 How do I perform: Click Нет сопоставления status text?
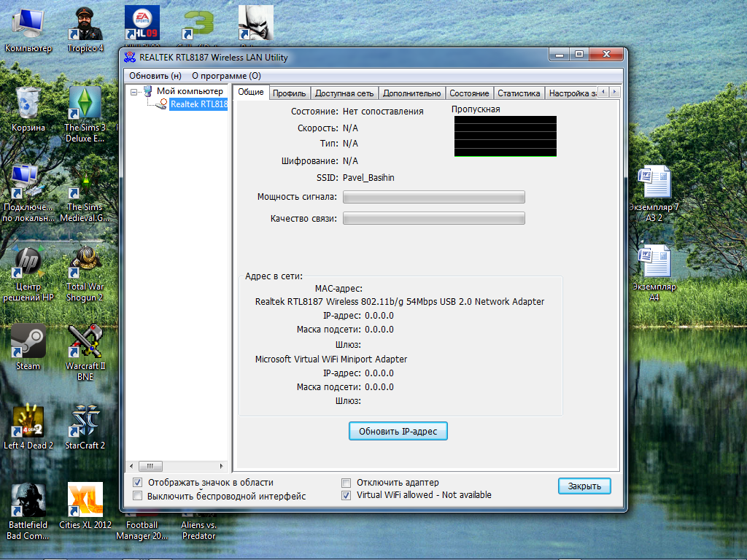(x=383, y=112)
